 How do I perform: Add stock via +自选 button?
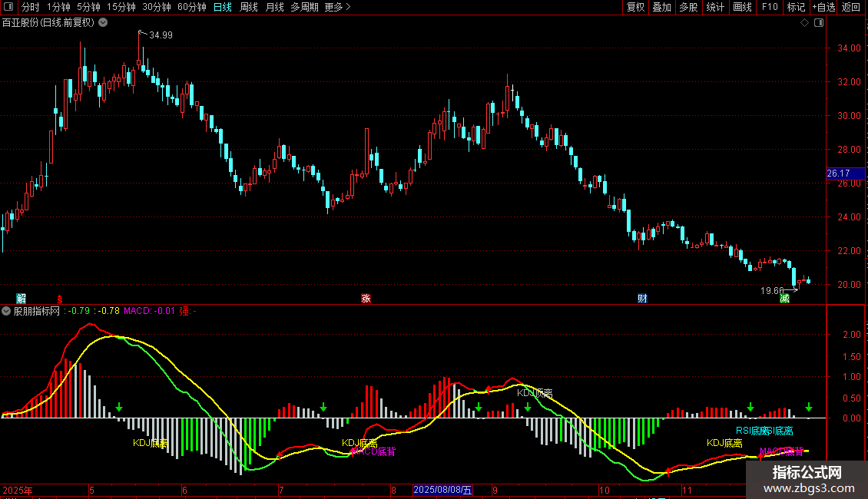823,7
